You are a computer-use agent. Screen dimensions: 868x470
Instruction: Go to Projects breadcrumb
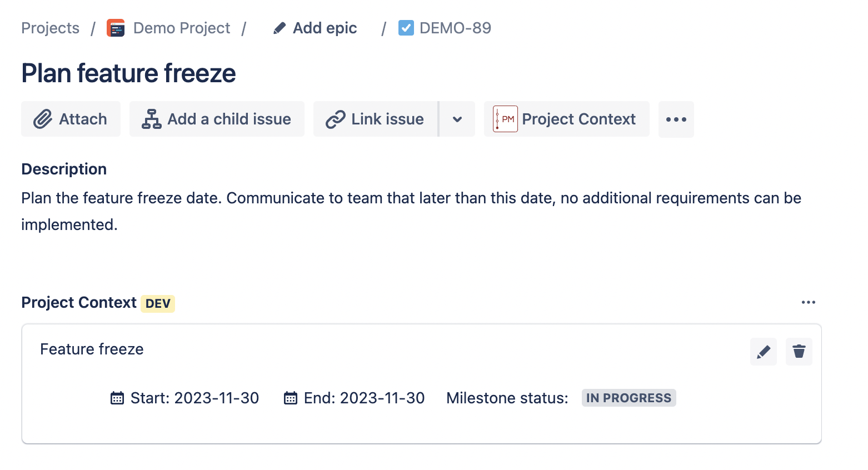click(x=51, y=28)
